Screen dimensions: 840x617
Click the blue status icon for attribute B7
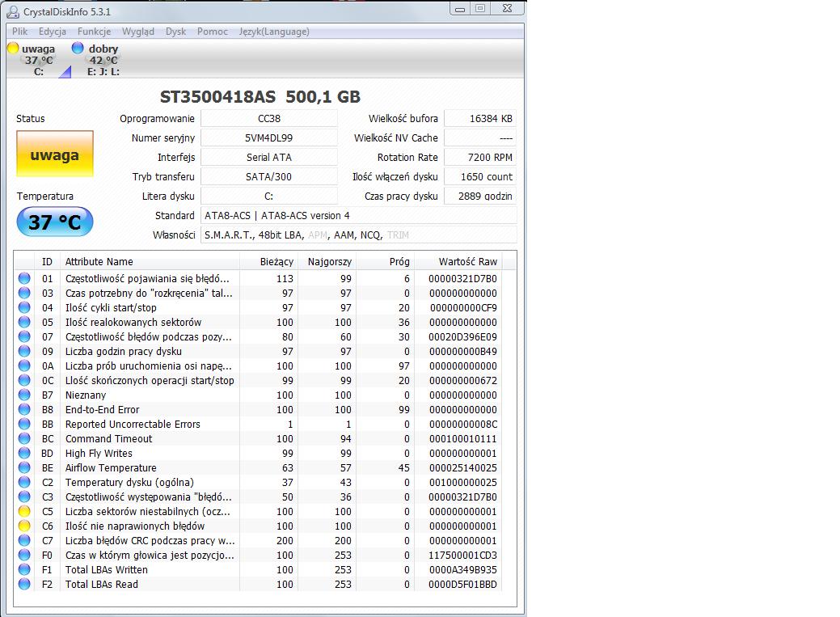click(x=24, y=395)
